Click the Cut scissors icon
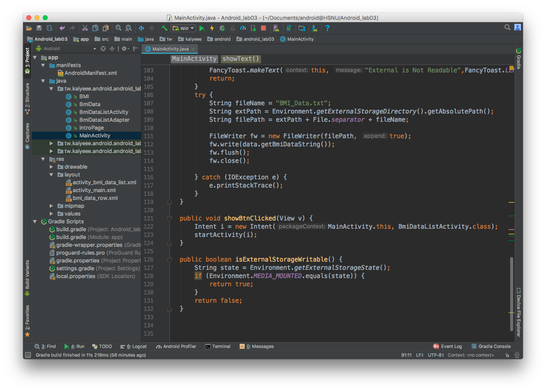546x392 pixels. point(85,28)
